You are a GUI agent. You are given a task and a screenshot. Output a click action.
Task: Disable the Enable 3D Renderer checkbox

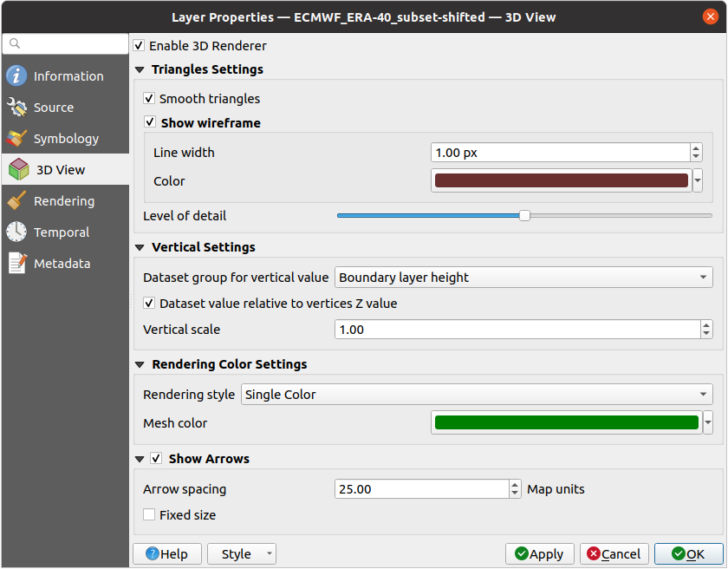(x=140, y=46)
